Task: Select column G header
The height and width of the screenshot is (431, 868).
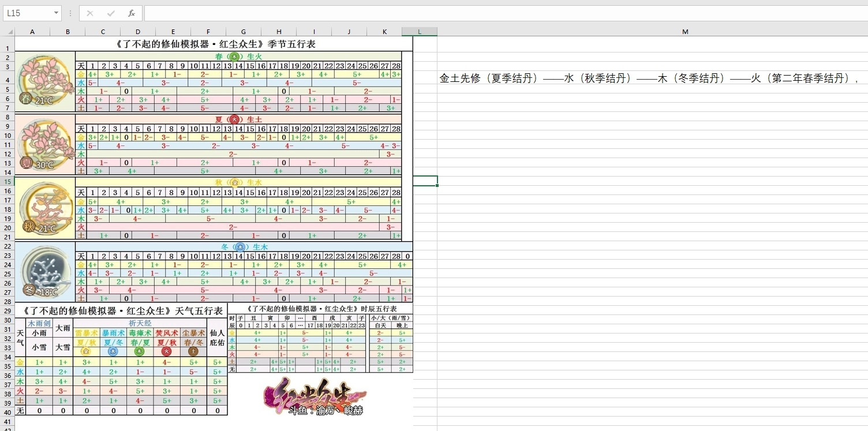Action: pos(244,32)
